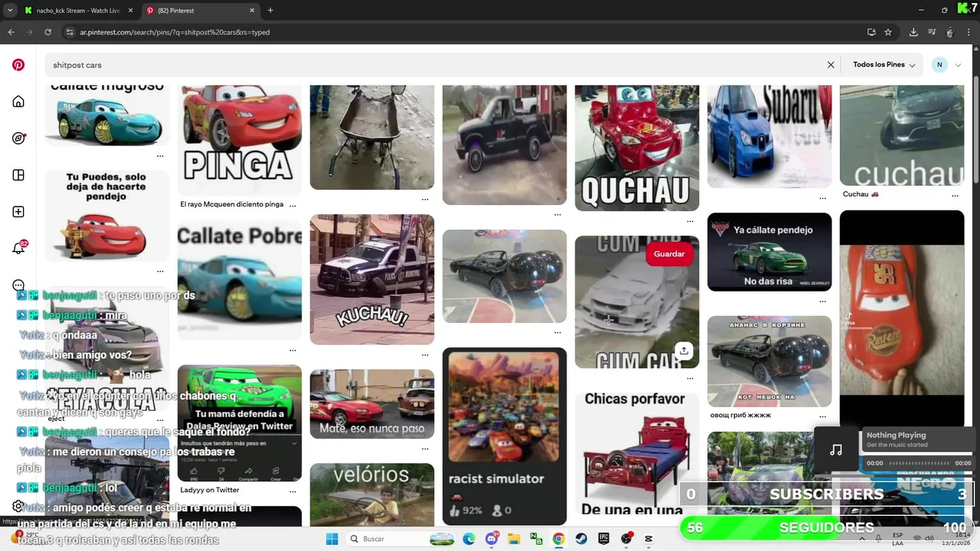The height and width of the screenshot is (551, 980).
Task: Click site info icon in address bar
Action: point(70,32)
